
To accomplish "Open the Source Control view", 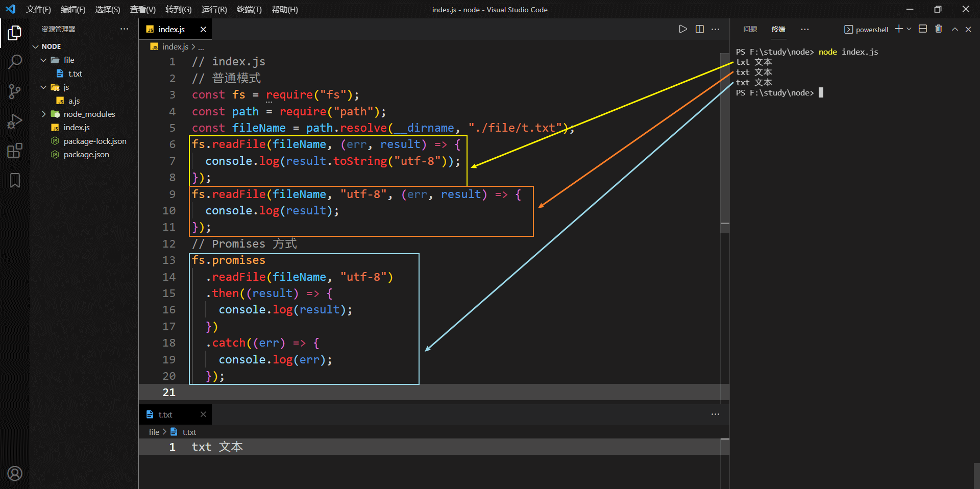I will [x=15, y=92].
